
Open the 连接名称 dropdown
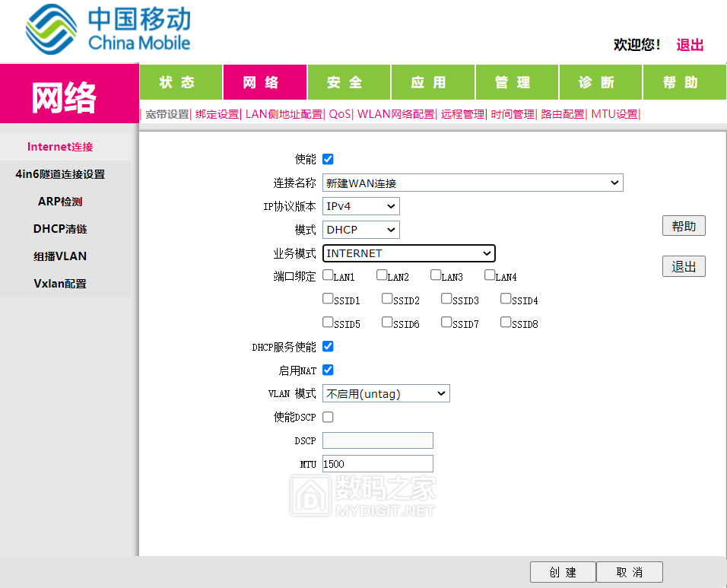tap(473, 183)
